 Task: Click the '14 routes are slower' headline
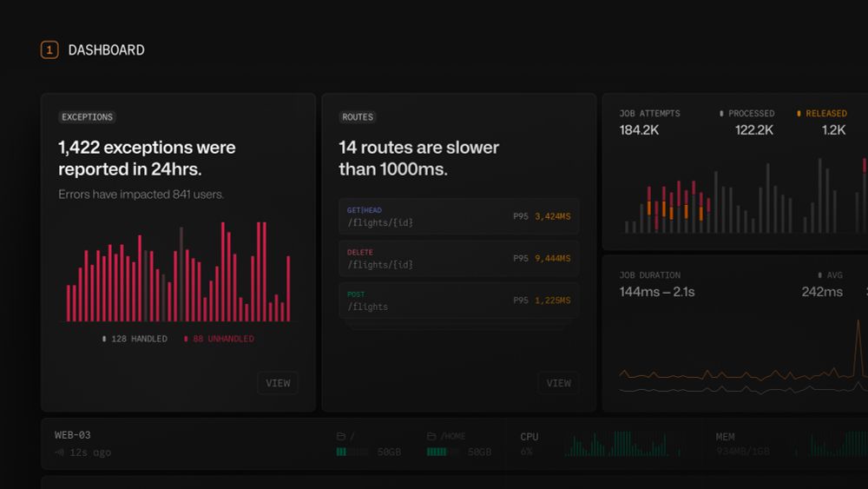418,158
